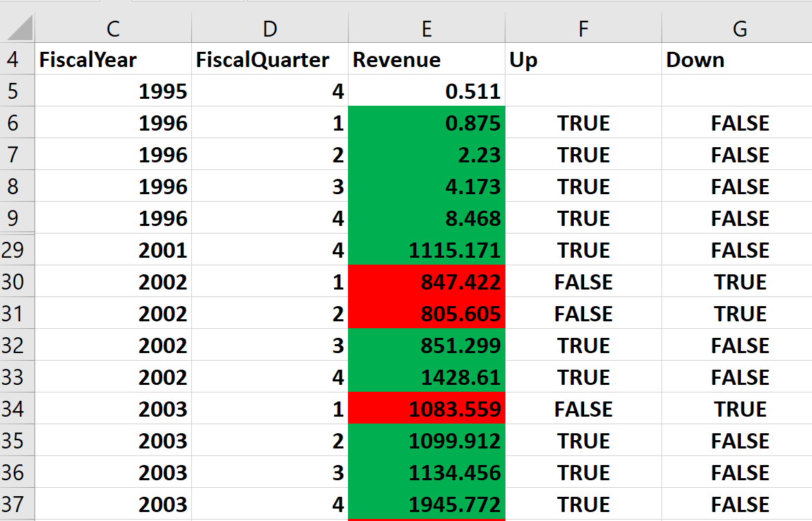Viewport: 812px width, 521px height.
Task: Select column C header
Action: (x=113, y=28)
